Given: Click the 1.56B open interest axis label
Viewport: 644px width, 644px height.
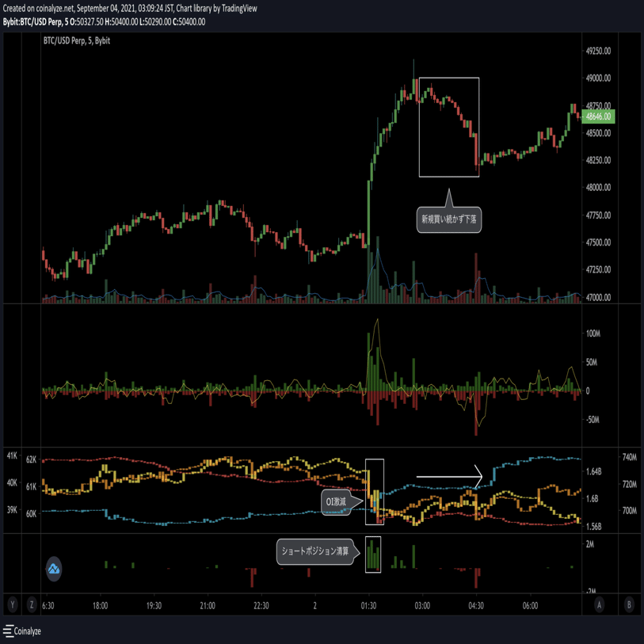Looking at the screenshot, I should [594, 527].
